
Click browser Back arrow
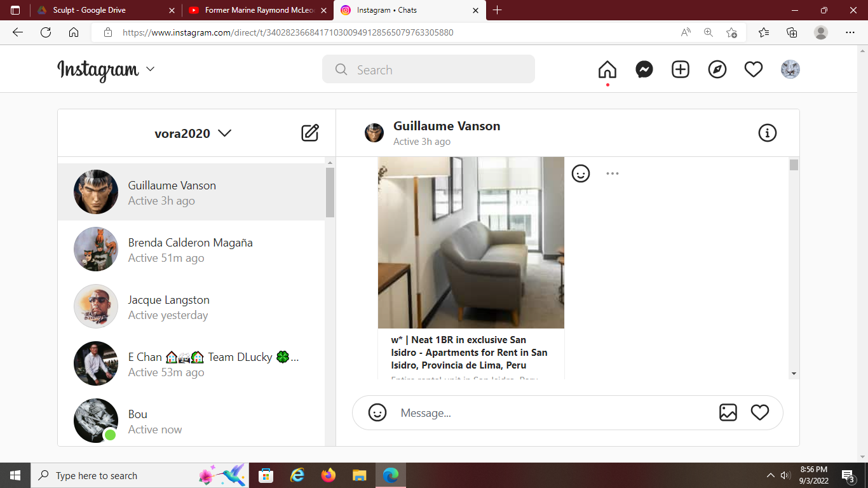pos(18,32)
